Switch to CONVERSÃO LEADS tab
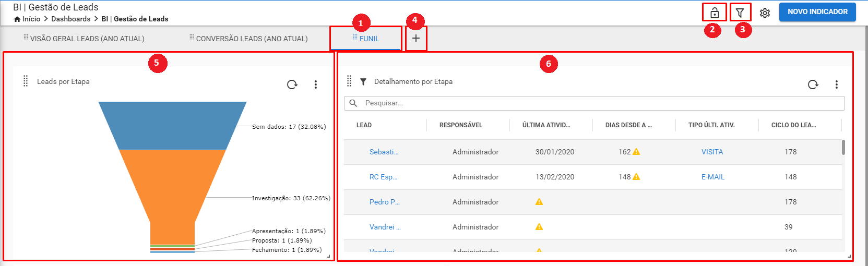 point(252,39)
